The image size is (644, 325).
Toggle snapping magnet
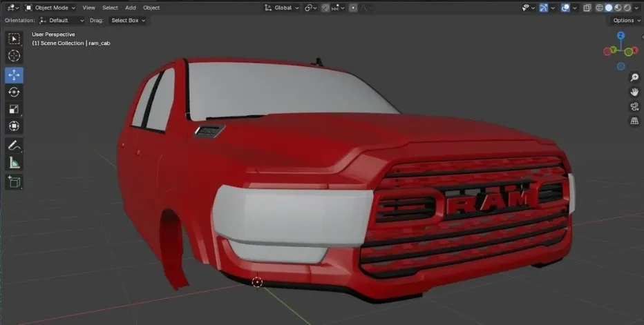(325, 8)
